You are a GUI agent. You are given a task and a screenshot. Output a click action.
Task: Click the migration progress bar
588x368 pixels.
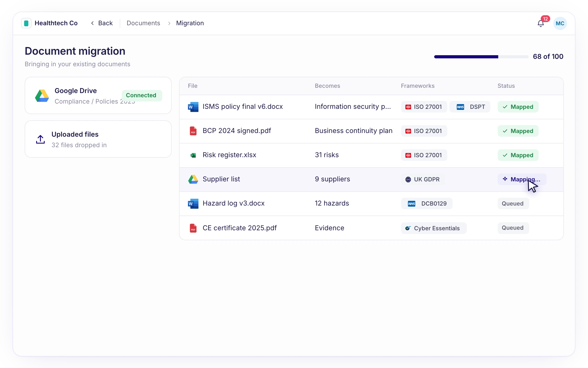[481, 57]
